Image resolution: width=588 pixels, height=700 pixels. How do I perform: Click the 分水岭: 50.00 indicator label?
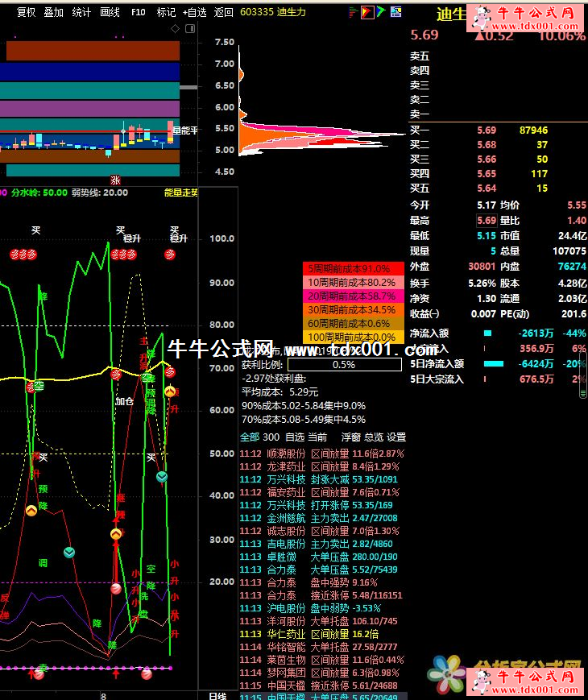click(39, 193)
